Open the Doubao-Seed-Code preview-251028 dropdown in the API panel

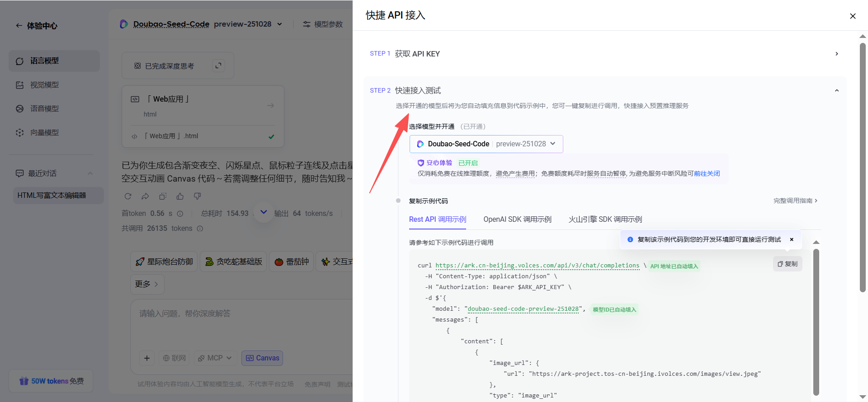tap(486, 144)
